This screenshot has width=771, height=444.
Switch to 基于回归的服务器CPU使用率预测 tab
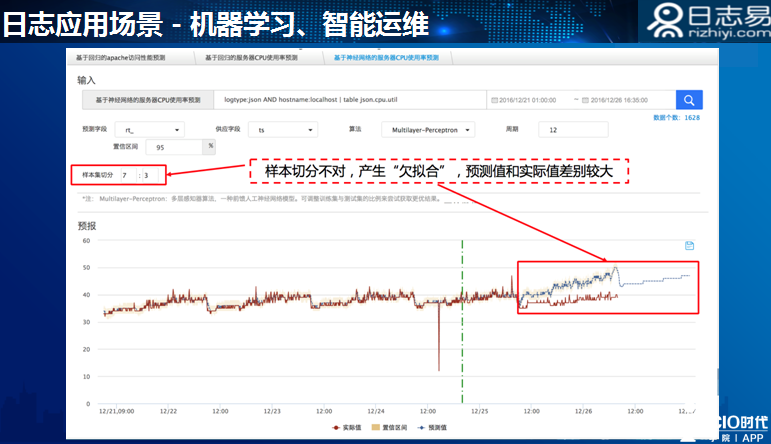[x=257, y=58]
